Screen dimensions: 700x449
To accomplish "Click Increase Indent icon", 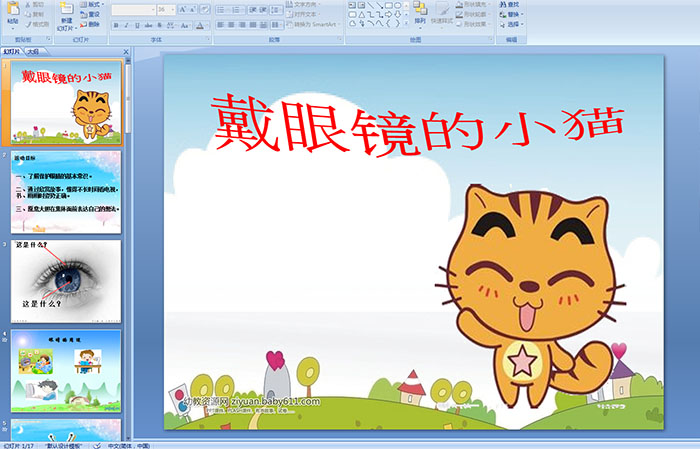I will coord(263,10).
